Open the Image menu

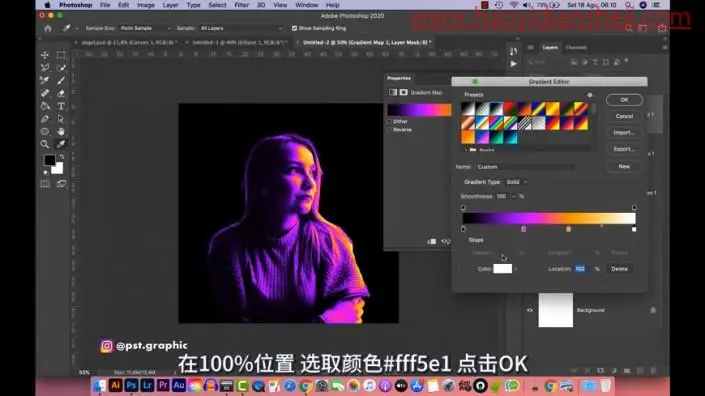pos(146,5)
